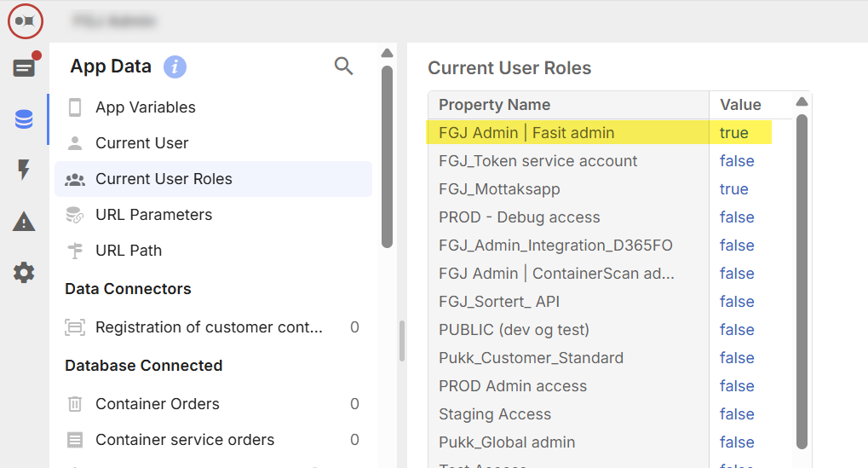Open Registration of customer cont... data connector

tap(209, 327)
